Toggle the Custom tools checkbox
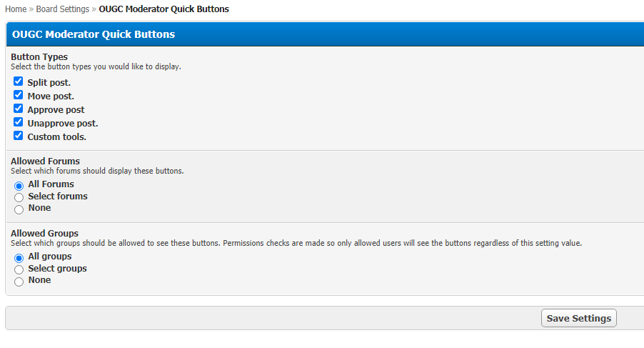The image size is (644, 348). 19,136
